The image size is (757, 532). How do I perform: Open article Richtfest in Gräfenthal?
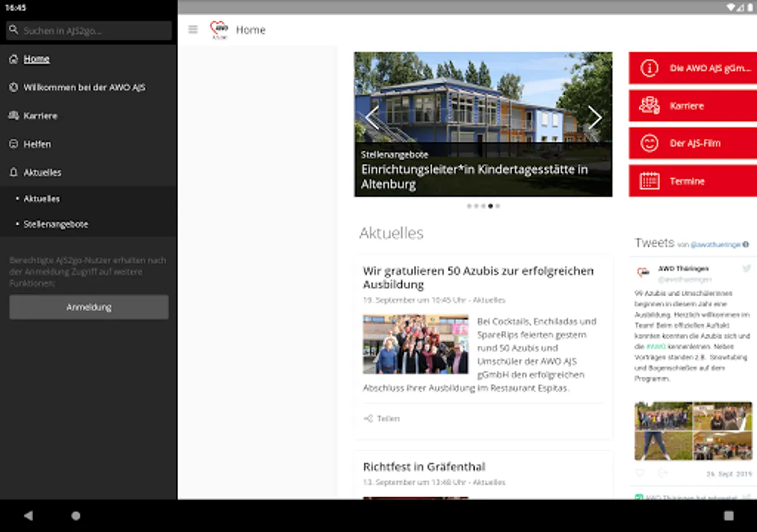point(424,466)
